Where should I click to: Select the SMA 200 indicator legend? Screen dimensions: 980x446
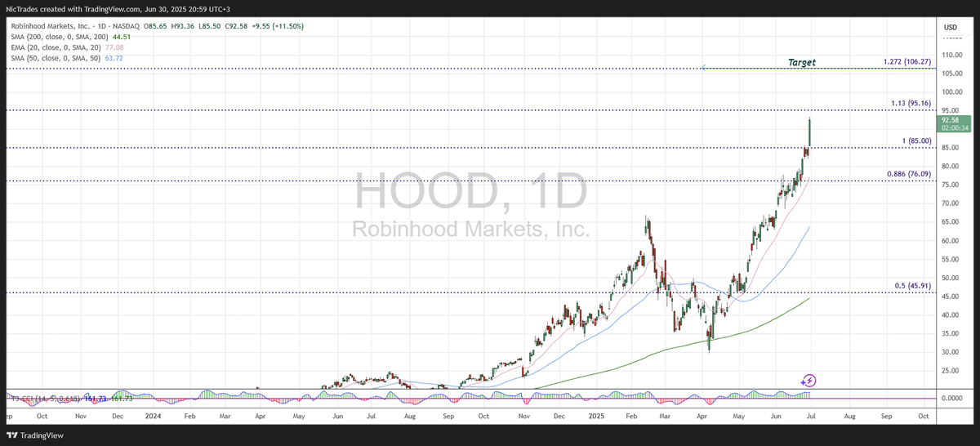click(71, 37)
